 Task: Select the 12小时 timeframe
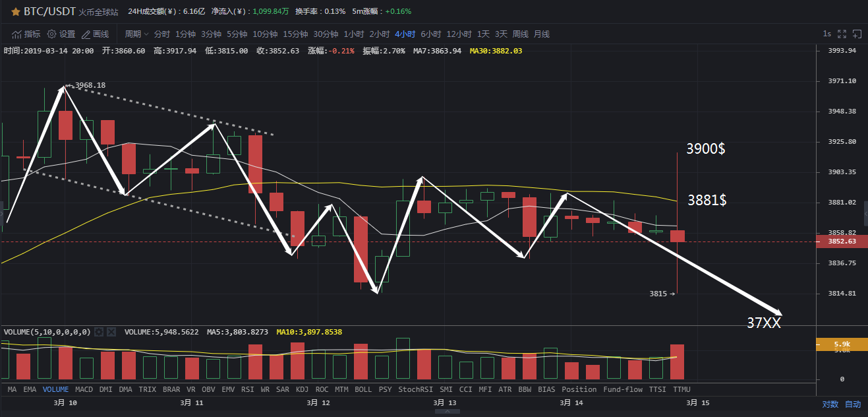click(459, 34)
